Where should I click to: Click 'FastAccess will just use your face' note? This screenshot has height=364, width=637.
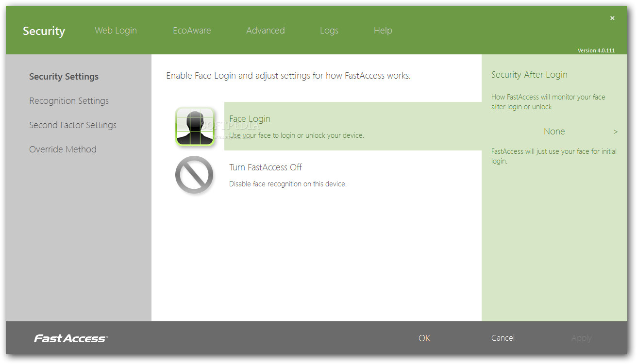[554, 156]
